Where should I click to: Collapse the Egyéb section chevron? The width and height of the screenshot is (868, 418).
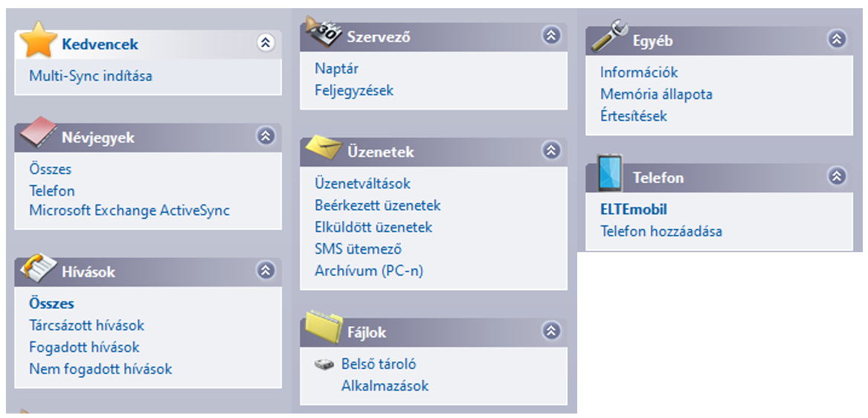pyautogui.click(x=837, y=39)
